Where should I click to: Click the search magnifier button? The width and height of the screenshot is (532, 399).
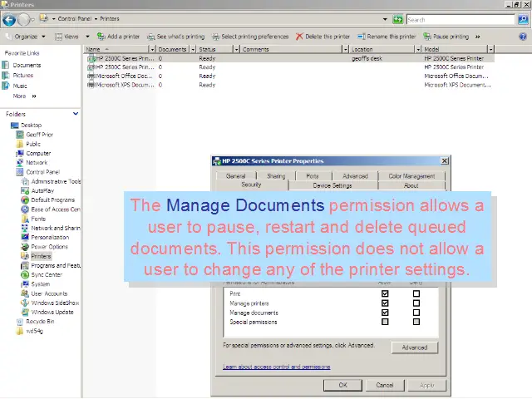point(523,19)
